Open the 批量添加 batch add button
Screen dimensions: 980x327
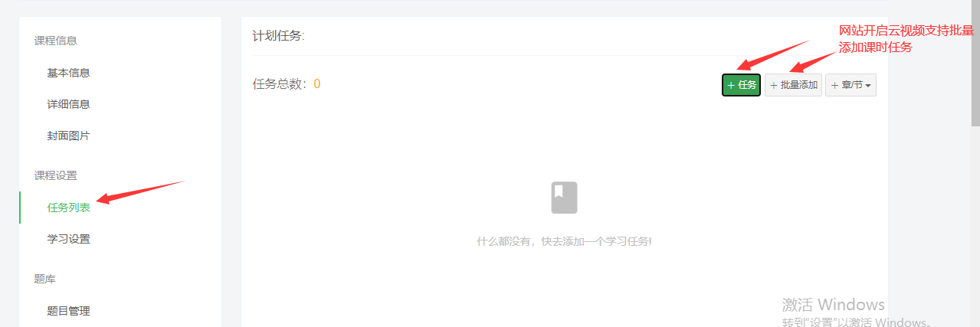[x=793, y=85]
